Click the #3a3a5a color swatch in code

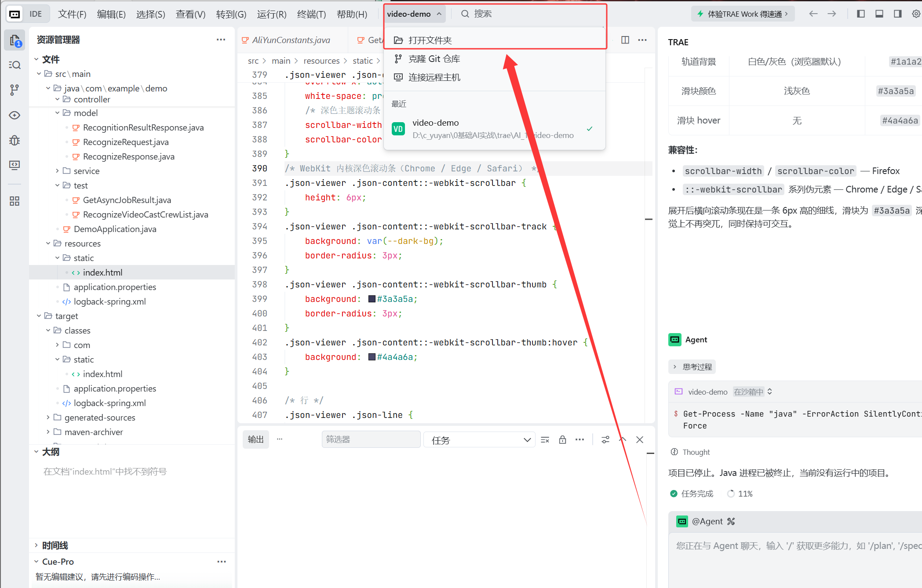coord(372,299)
